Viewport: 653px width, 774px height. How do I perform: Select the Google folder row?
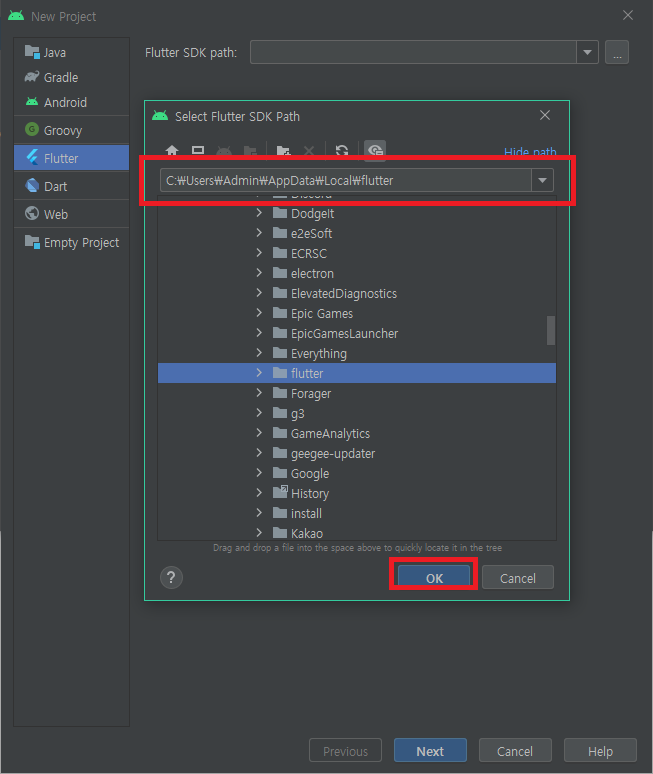[x=356, y=473]
